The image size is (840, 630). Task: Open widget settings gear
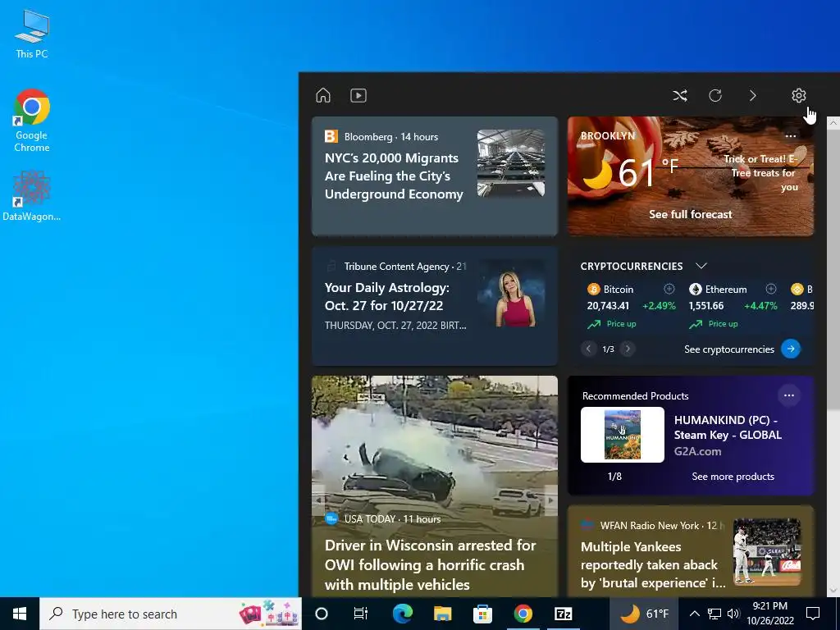point(799,95)
